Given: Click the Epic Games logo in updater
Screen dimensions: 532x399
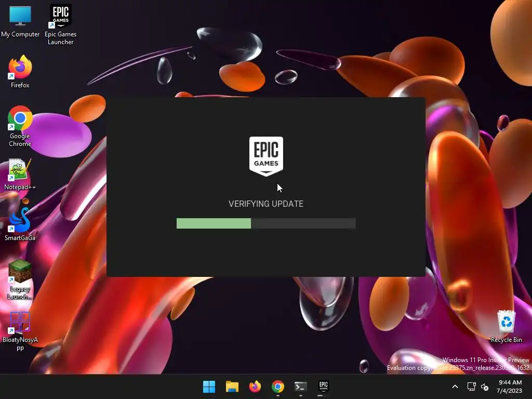Looking at the screenshot, I should coord(266,156).
